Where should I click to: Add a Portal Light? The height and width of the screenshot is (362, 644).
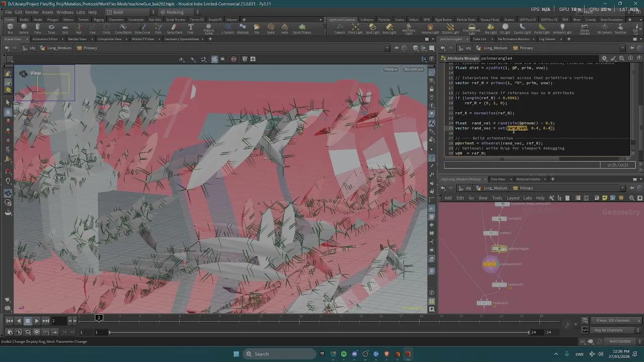542,29
